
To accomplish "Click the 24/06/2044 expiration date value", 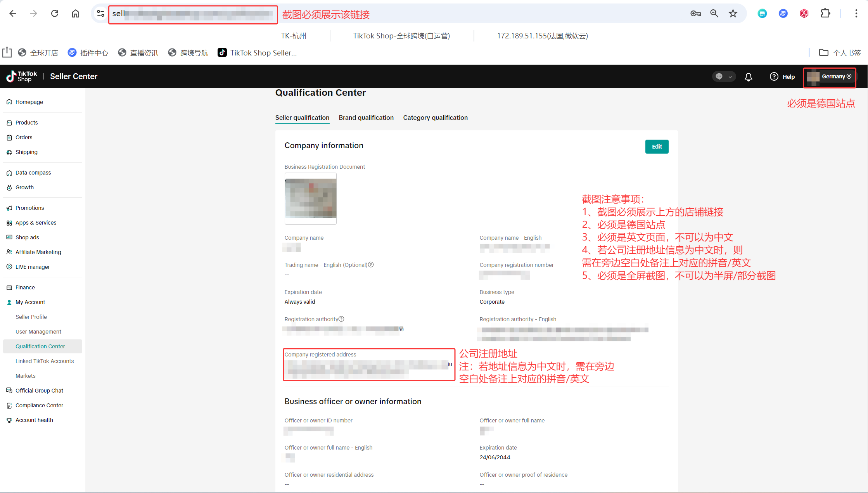I will point(495,457).
